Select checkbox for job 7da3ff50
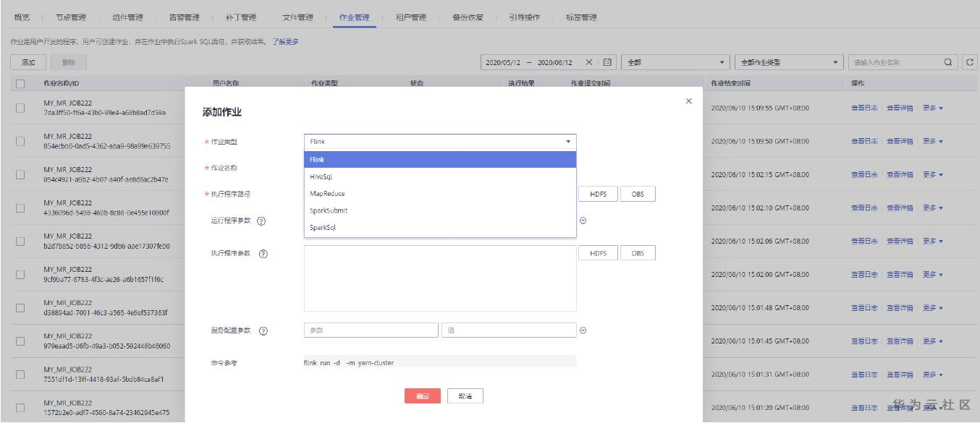 point(20,108)
